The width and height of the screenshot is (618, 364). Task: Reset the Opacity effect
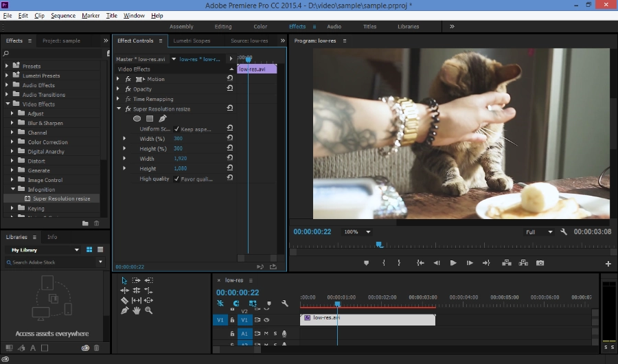(x=230, y=89)
